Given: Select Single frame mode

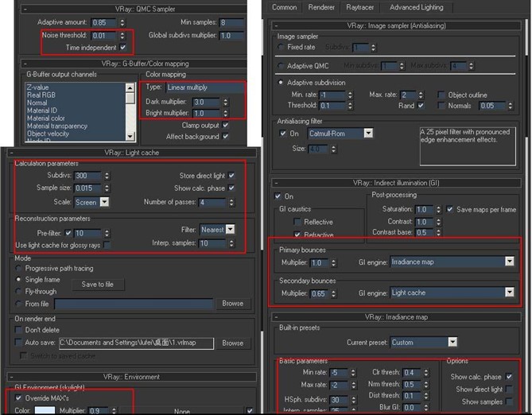Looking at the screenshot, I should pos(18,280).
